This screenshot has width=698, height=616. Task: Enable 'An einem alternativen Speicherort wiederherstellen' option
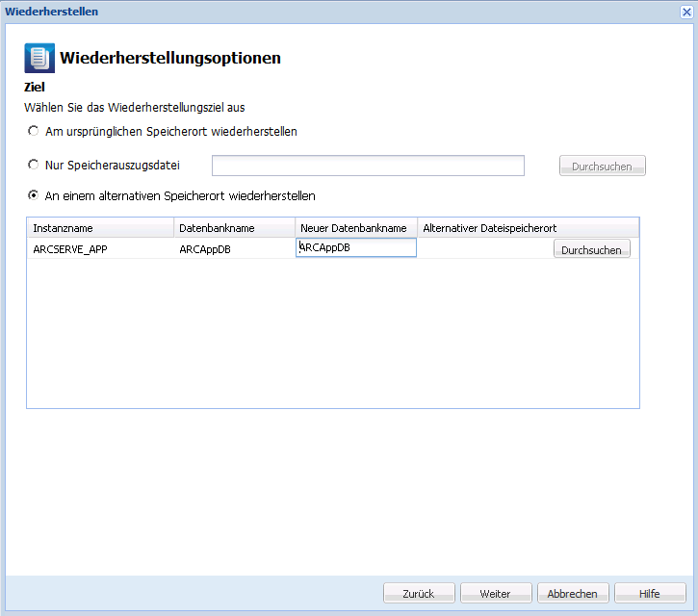click(x=34, y=195)
